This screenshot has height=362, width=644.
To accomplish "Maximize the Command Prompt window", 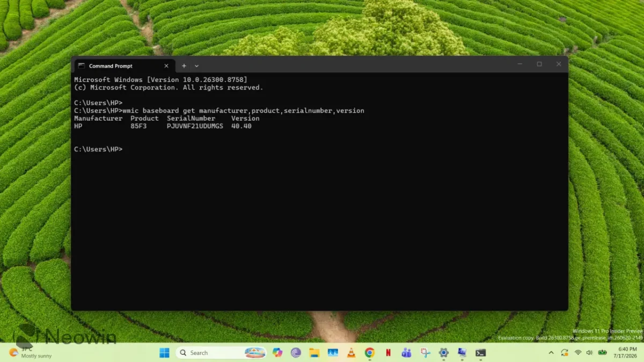I will 539,64.
